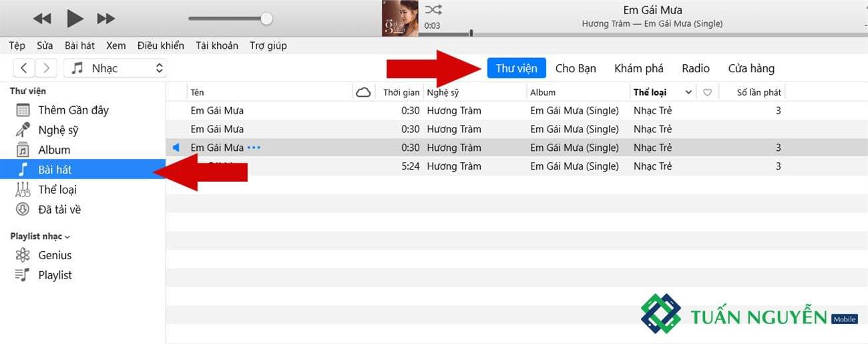Click the heart (love) column header
Image resolution: width=868 pixels, height=344 pixels.
(x=707, y=92)
